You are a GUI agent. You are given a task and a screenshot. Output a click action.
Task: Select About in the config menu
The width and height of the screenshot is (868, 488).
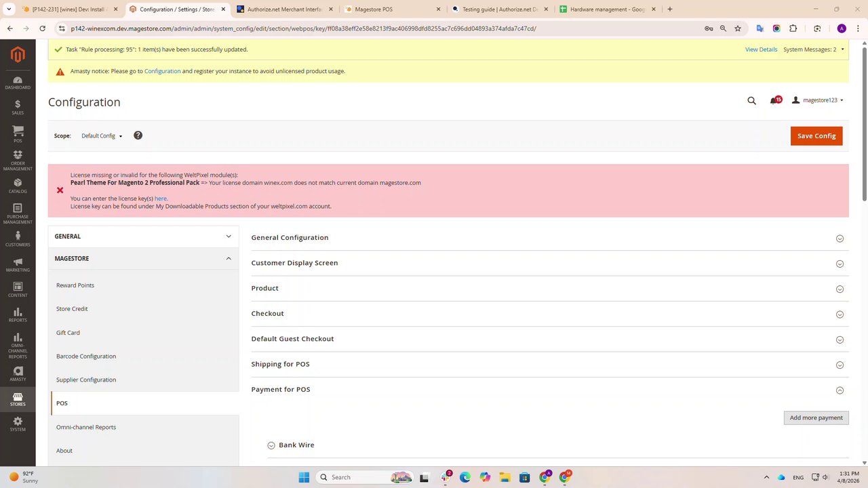click(64, 451)
